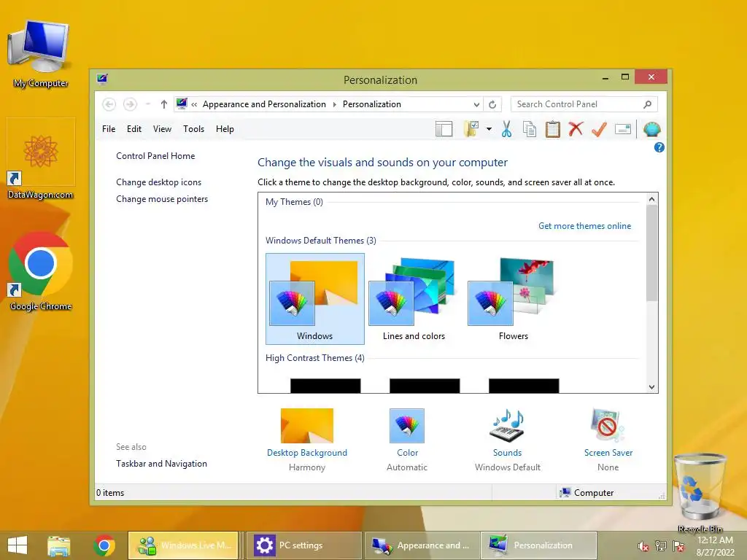Viewport: 747px width, 560px height.
Task: Click the Search Control Panel field
Action: [x=584, y=104]
